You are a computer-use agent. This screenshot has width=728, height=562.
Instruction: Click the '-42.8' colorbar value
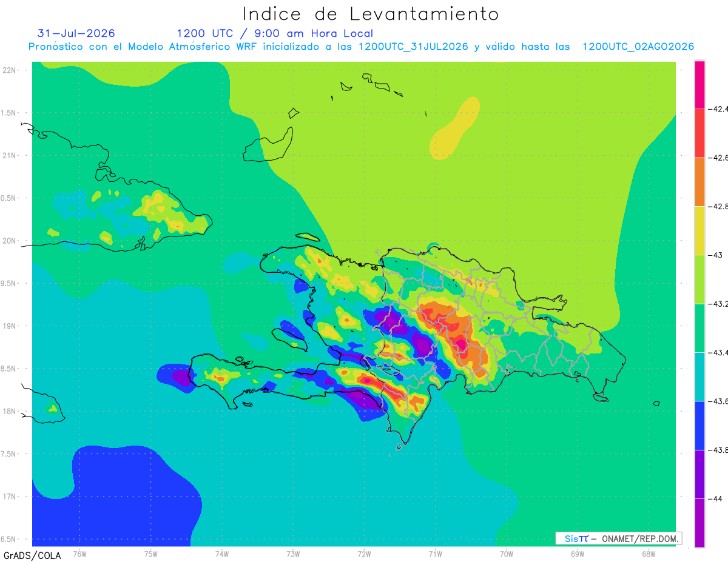coord(718,207)
